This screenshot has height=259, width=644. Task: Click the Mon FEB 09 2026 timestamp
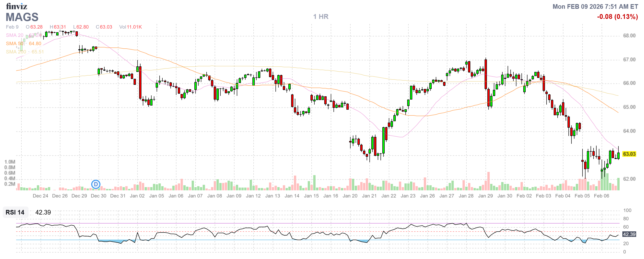(x=595, y=6)
